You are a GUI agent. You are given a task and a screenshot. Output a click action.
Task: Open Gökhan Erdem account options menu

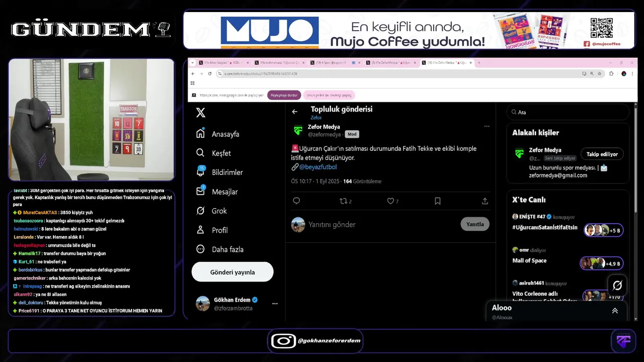(x=275, y=304)
